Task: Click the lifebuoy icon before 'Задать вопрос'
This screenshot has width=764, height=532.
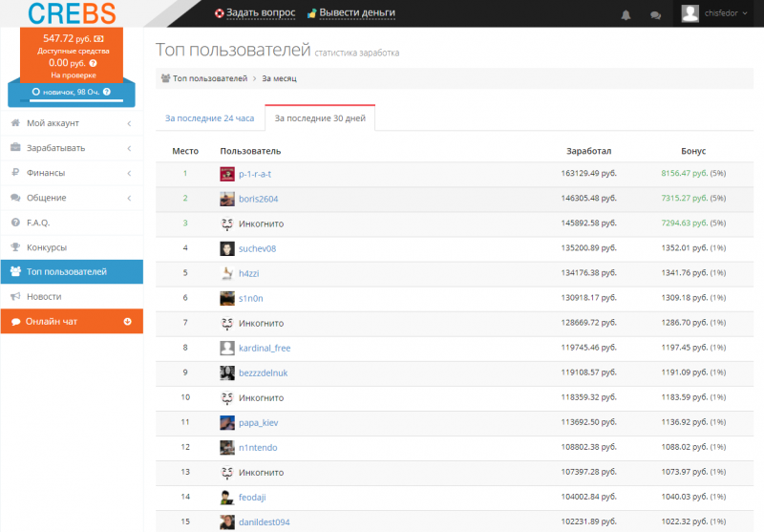Action: click(220, 13)
